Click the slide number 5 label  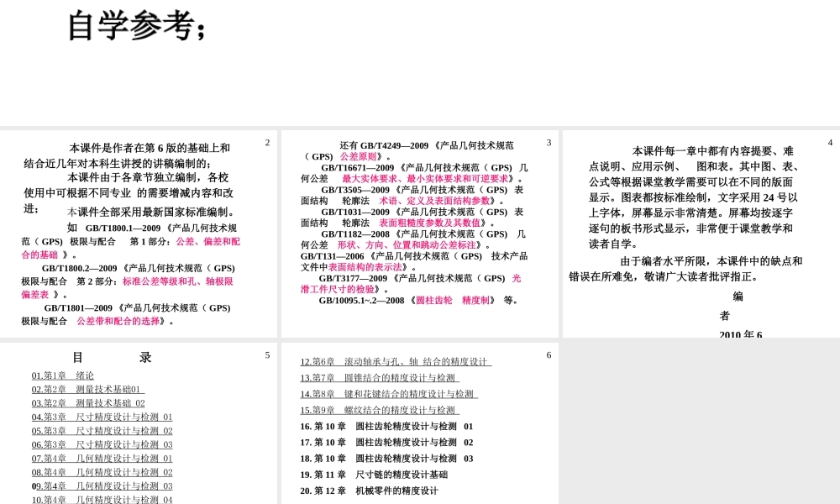click(x=267, y=355)
